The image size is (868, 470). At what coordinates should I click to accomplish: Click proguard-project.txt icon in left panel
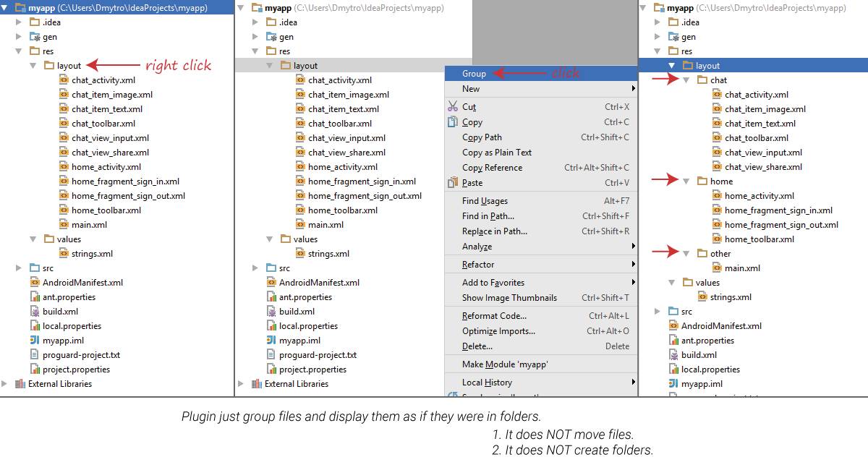35,355
